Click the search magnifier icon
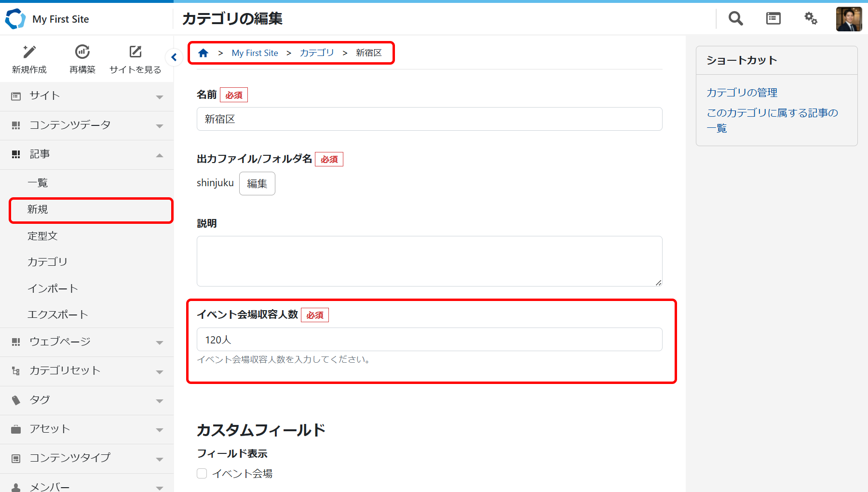This screenshot has height=492, width=868. [735, 19]
